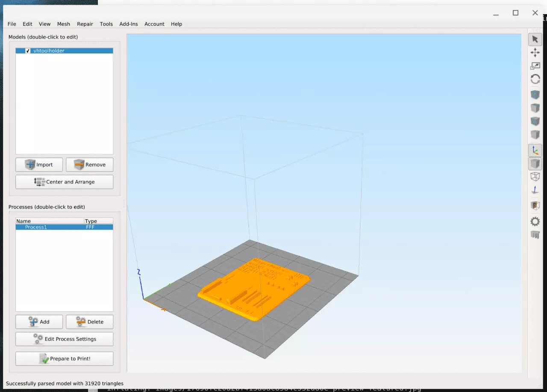Select the Process1 row in list

pos(50,227)
